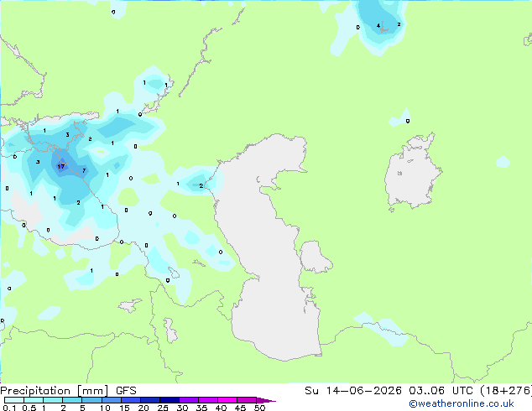The width and height of the screenshot is (532, 411).
Task: Select the 0.5 to 1 legend color
Action: pos(34,400)
